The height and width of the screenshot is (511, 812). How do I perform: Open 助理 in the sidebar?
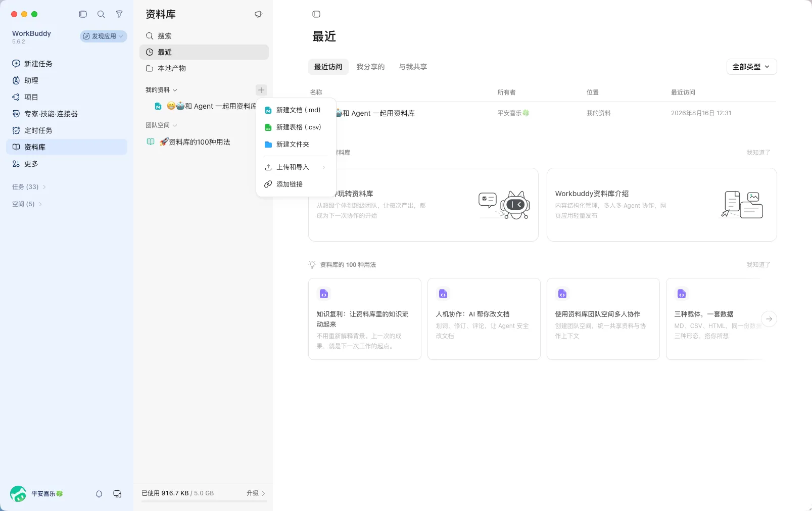pos(67,80)
